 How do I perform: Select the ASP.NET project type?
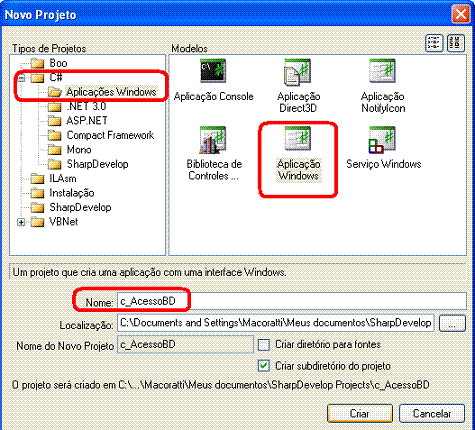[87, 120]
